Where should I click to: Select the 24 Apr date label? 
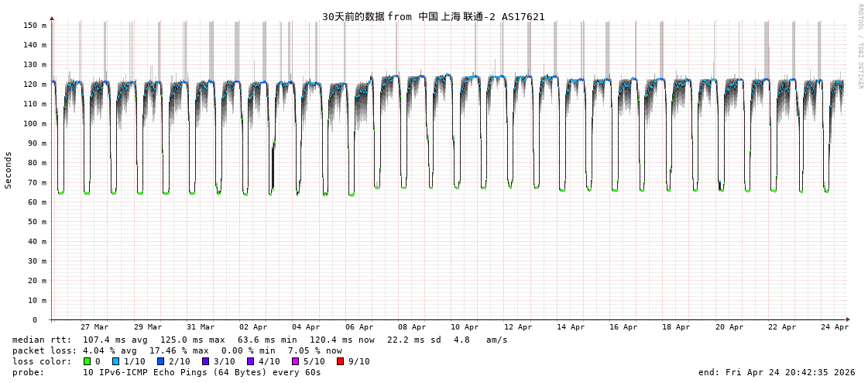[835, 327]
